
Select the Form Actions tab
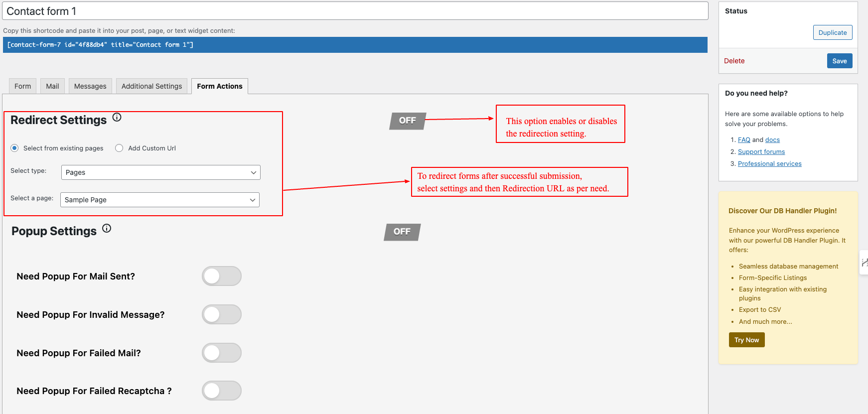[220, 86]
